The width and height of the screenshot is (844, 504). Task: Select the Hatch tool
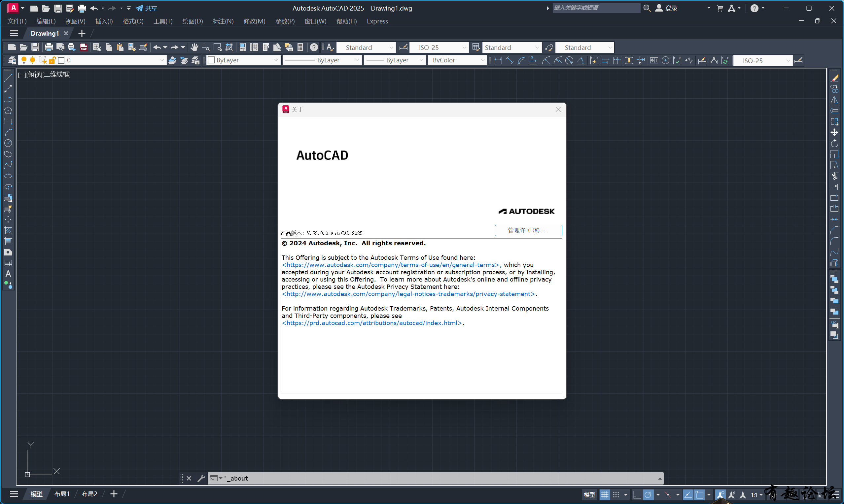(x=8, y=230)
